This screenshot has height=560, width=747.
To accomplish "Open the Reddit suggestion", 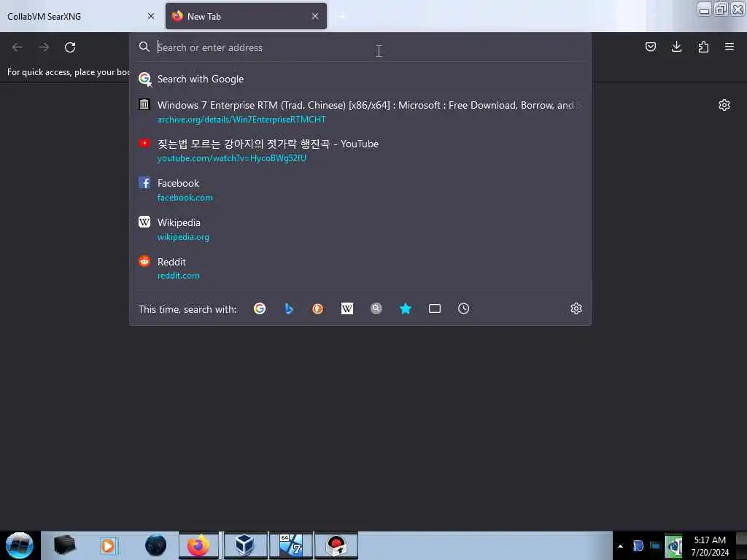I will (360, 268).
